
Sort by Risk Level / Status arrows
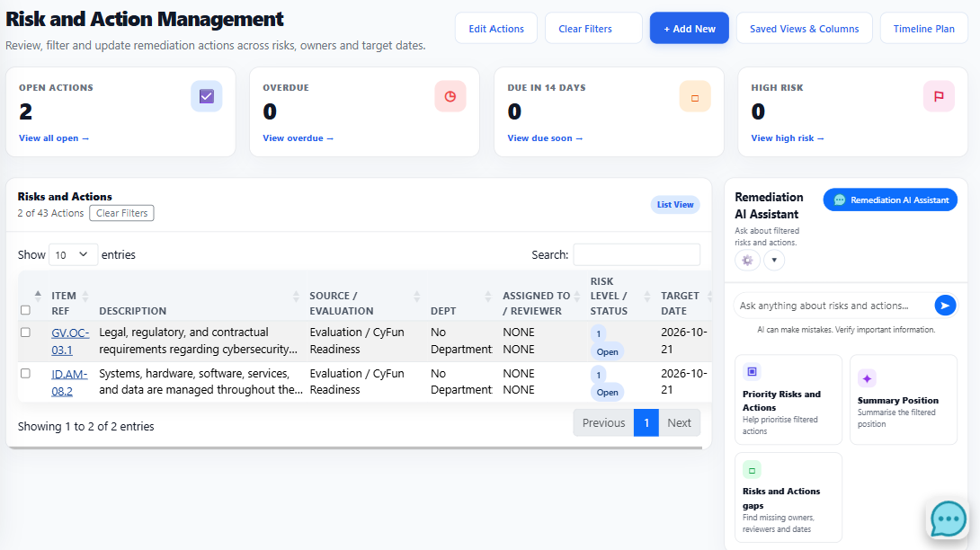pos(646,297)
